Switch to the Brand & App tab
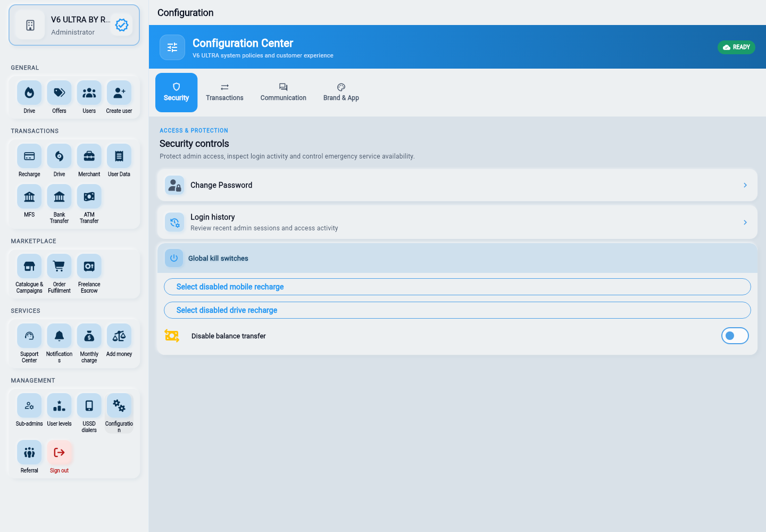 pyautogui.click(x=341, y=93)
